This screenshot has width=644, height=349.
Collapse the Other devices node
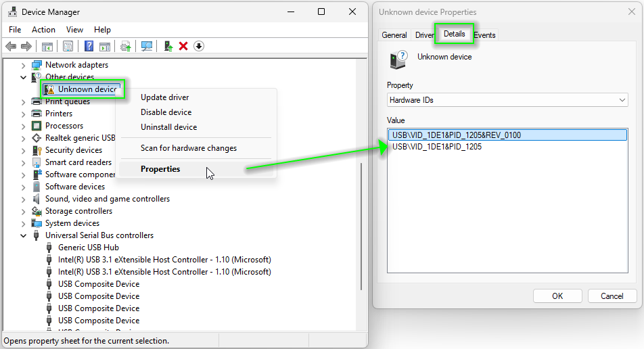coord(24,77)
